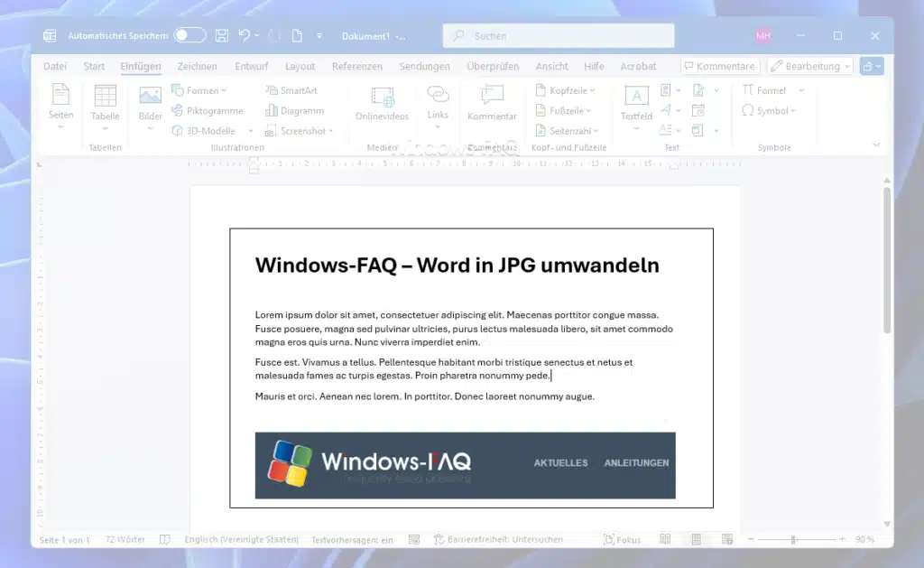Switch to the Überprüfen tab
Viewport: 924px width, 568px height.
(493, 66)
